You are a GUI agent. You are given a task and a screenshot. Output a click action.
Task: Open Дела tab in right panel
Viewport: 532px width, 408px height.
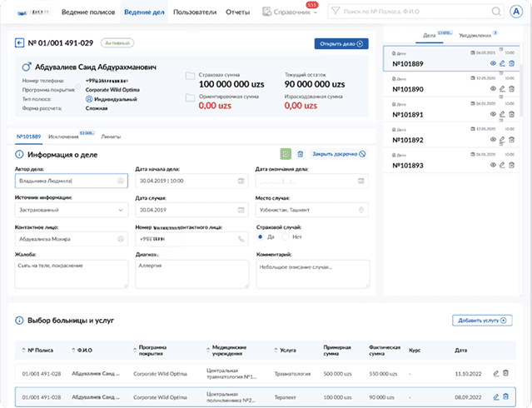tap(430, 35)
